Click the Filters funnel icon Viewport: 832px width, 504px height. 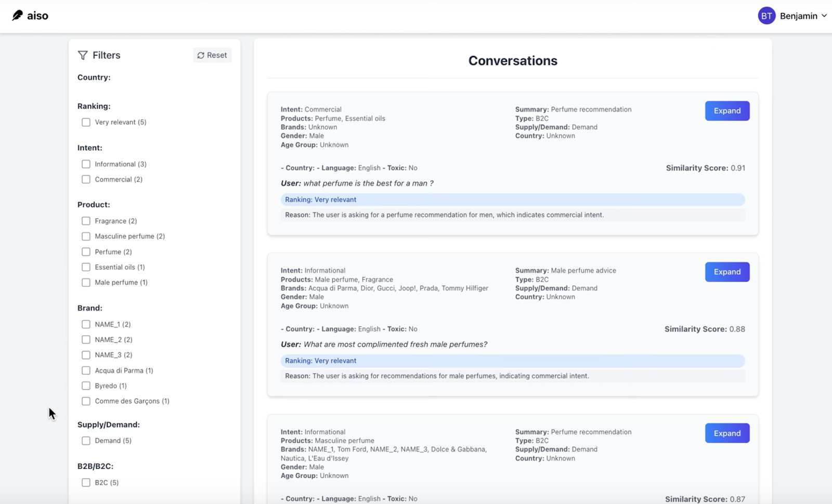83,55
